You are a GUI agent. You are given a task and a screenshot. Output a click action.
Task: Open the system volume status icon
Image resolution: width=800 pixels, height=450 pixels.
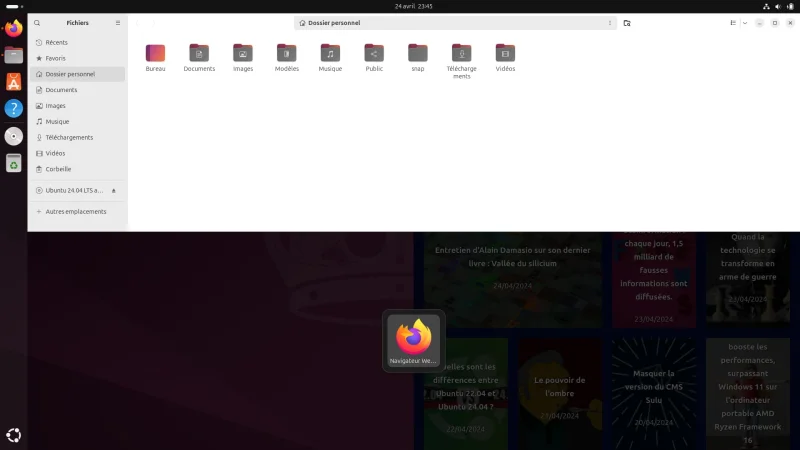click(x=778, y=7)
